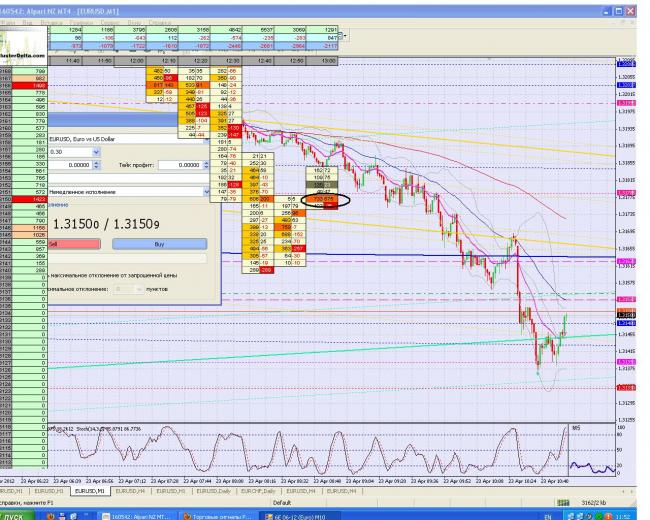Click the ClusterDelta.com logo thumbnail
This screenshot has height=520, width=650.
pos(24,44)
